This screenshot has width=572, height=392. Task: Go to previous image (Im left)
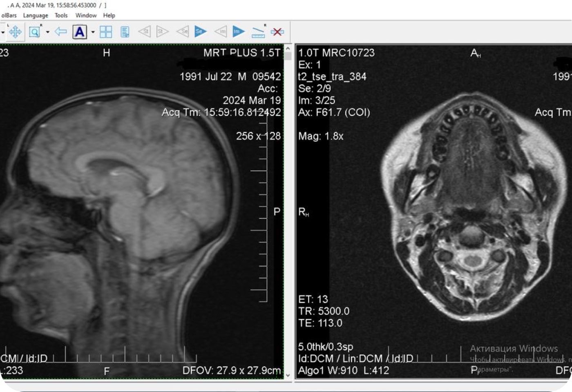[221, 31]
